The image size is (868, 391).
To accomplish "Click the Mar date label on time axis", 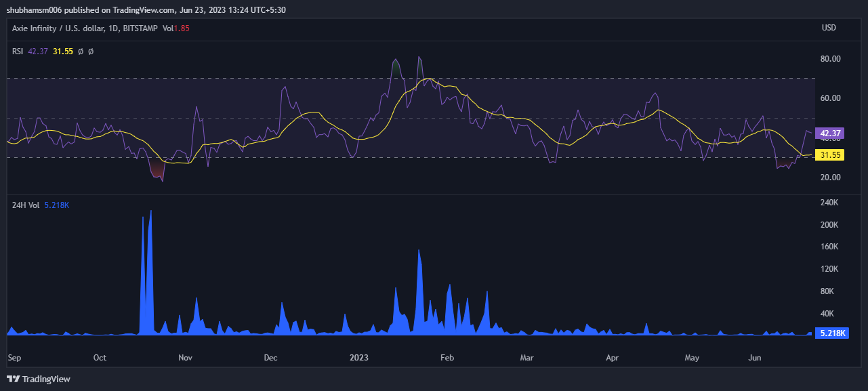I will [x=527, y=357].
